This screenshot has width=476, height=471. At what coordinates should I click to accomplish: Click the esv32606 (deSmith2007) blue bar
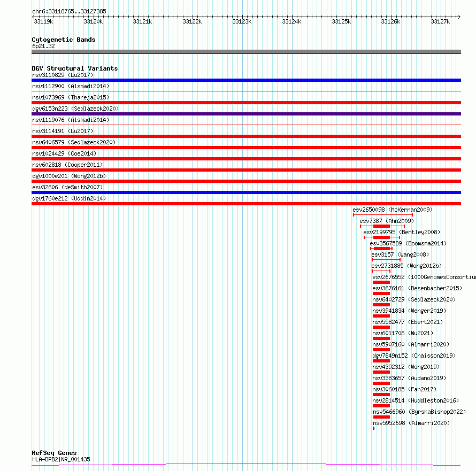(x=246, y=192)
